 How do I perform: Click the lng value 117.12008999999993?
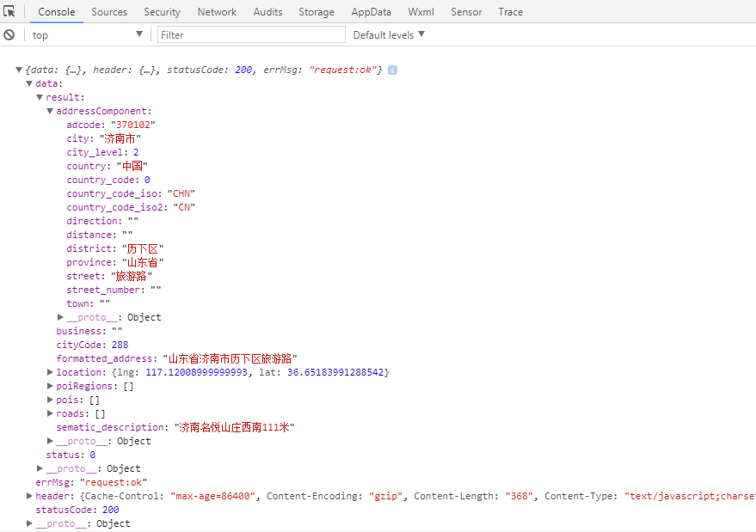(x=196, y=372)
